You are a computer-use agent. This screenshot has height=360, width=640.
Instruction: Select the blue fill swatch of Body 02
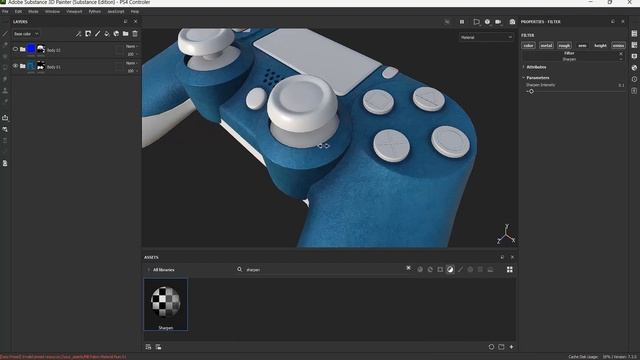coord(31,49)
